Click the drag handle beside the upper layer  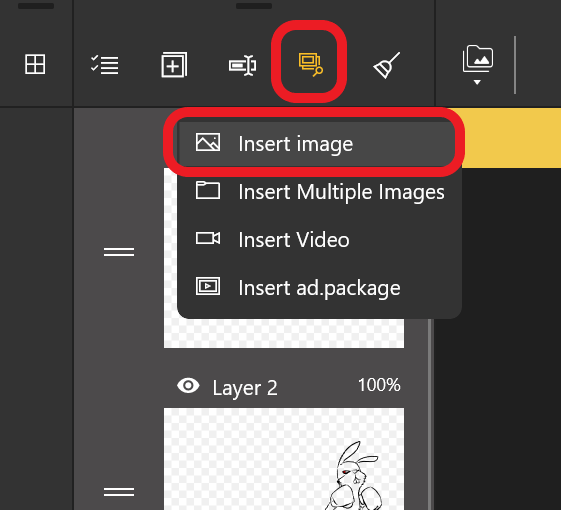119,252
